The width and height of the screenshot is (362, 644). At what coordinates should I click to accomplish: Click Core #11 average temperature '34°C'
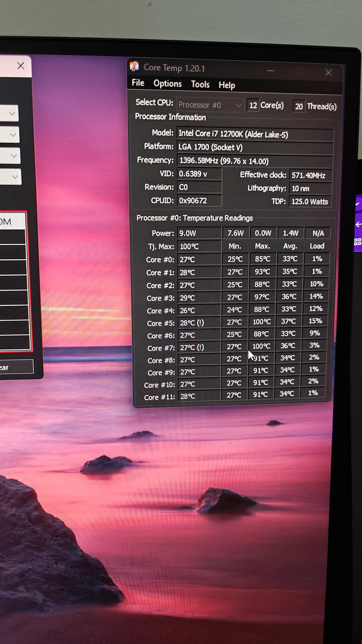(x=287, y=394)
